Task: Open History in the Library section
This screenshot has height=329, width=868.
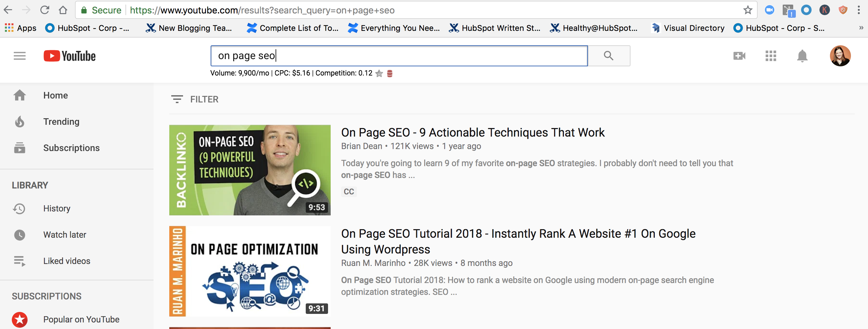Action: 57,208
